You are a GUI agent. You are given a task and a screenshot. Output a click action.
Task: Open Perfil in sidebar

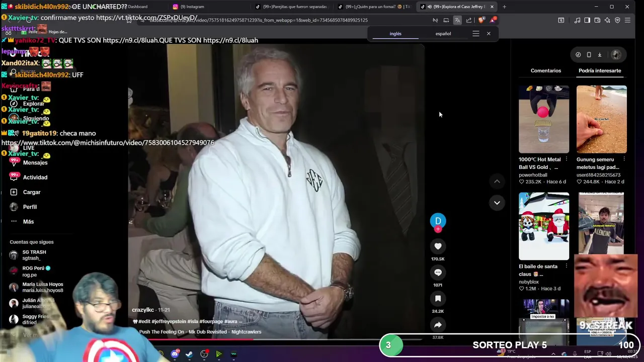pyautogui.click(x=29, y=207)
